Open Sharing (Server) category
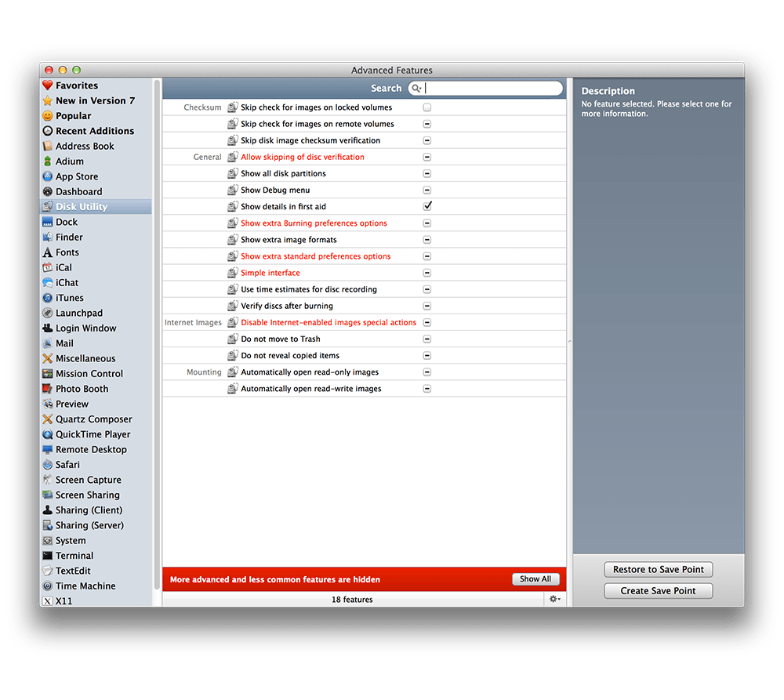The width and height of the screenshot is (784, 700). (96, 525)
